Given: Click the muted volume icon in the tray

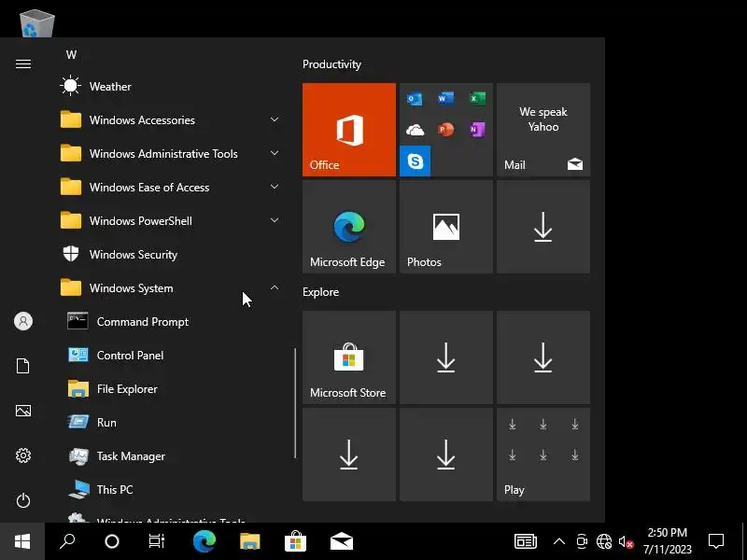Looking at the screenshot, I should (x=626, y=541).
